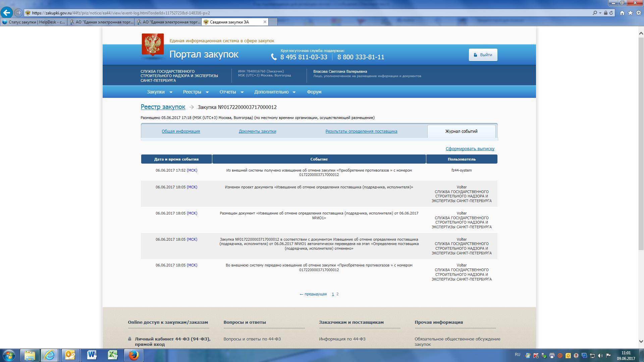Expand the Закупки menu dropdown
Image resolution: width=644 pixels, height=362 pixels.
click(159, 92)
